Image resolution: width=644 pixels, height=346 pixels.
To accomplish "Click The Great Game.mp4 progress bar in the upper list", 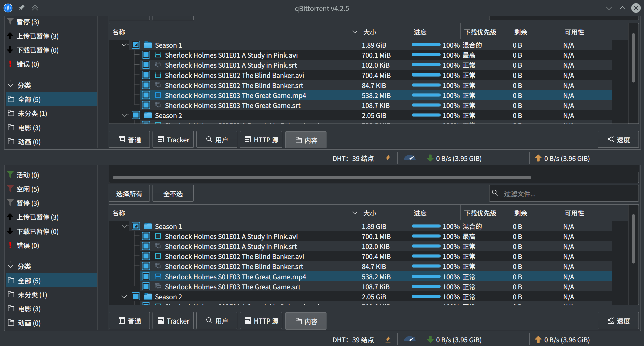I will pos(426,95).
